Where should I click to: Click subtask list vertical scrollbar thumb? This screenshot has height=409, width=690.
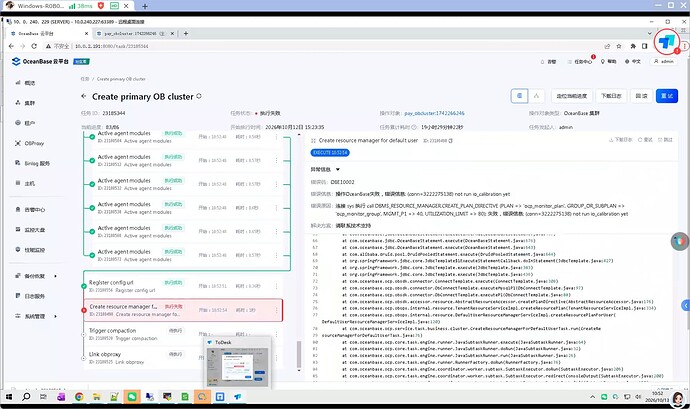click(299, 354)
